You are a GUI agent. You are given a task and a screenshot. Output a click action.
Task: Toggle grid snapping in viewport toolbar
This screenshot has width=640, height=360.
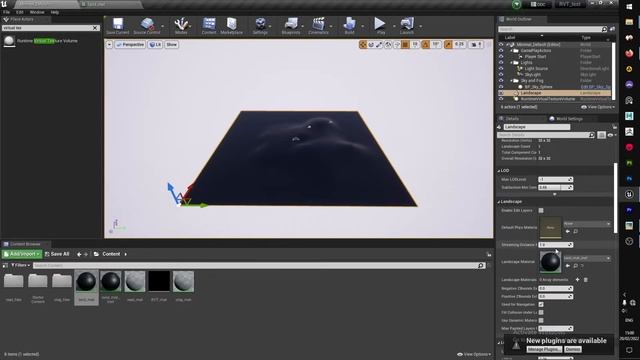coord(405,44)
